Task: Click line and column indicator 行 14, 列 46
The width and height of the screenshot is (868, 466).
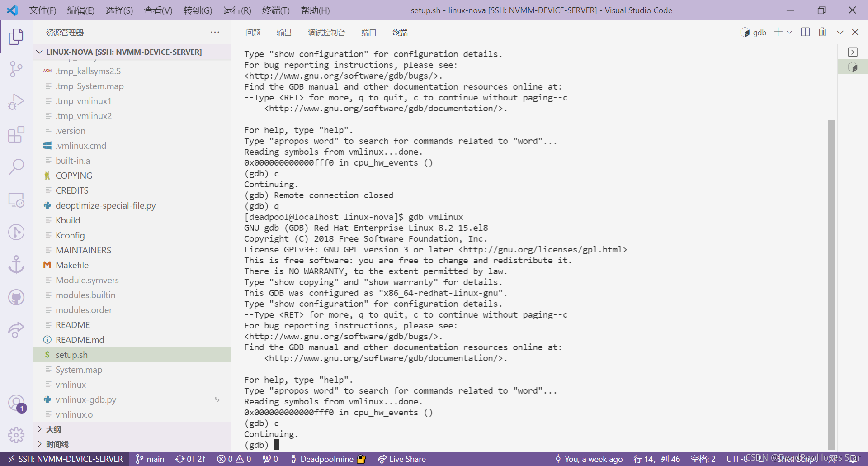Action: pyautogui.click(x=656, y=459)
